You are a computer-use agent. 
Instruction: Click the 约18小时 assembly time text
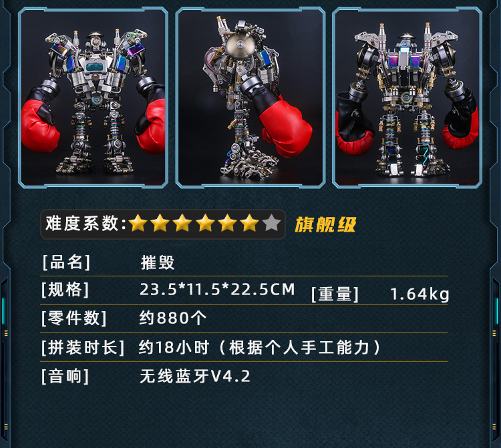click(x=174, y=347)
